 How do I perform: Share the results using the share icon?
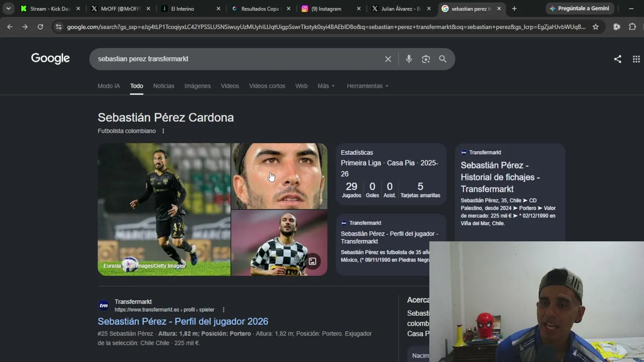pos(617,59)
